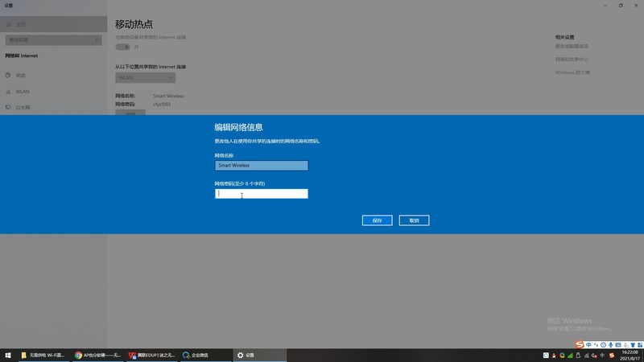Click the Sogou S icon in system tray

pyautogui.click(x=612, y=356)
